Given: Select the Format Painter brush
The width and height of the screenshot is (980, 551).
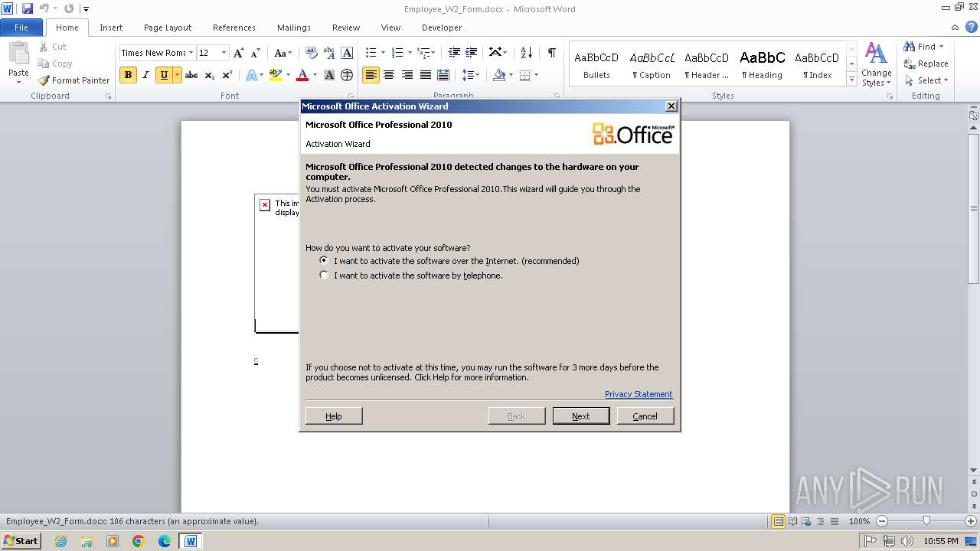Looking at the screenshot, I should [44, 80].
